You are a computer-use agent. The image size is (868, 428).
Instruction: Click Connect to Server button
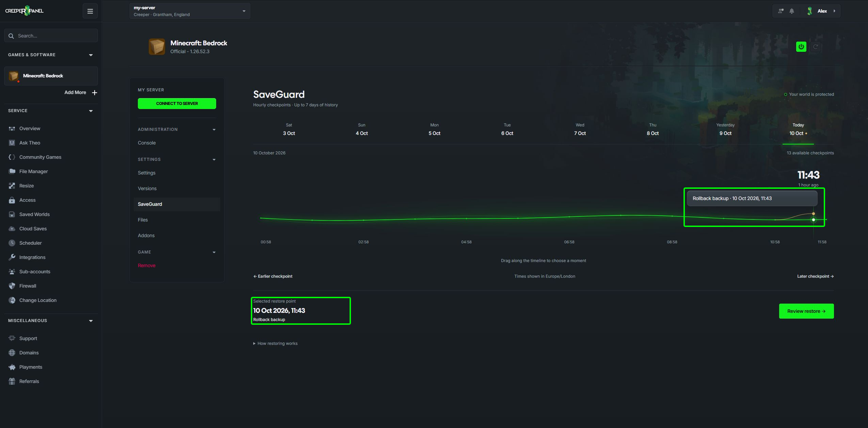click(x=177, y=104)
